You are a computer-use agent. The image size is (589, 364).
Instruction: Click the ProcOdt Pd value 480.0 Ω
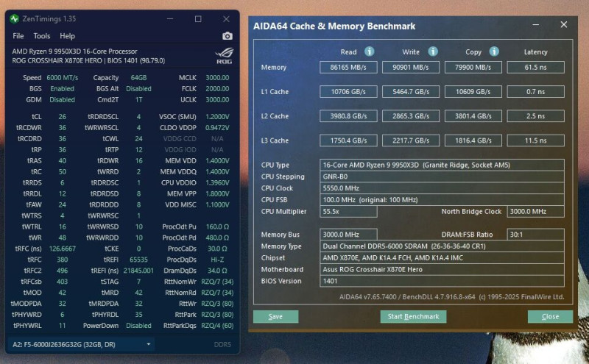coord(217,238)
